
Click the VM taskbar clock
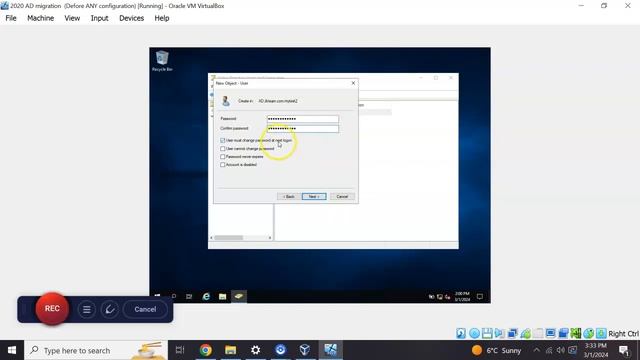coord(462,296)
